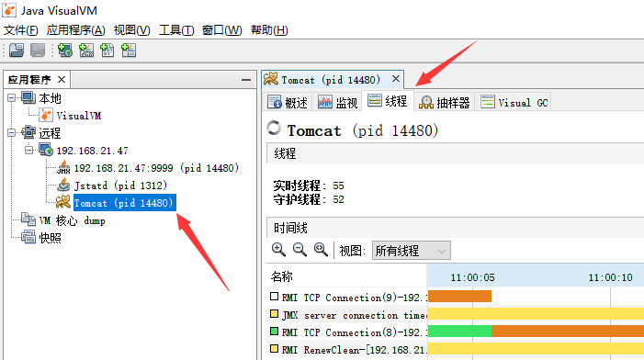Viewport: 644px width, 360px height.
Task: Select the VM 核心 dump tree entry
Action: pyautogui.click(x=72, y=220)
